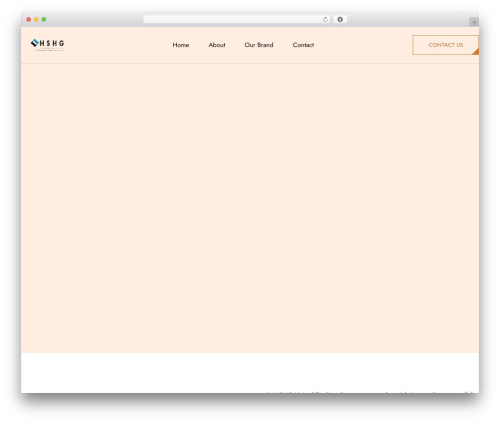
Task: Open the Our Brand menu item
Action: tap(259, 45)
